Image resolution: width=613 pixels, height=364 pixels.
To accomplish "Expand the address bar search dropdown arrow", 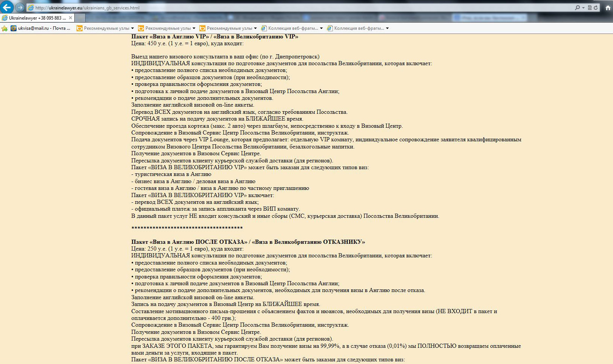I will click(x=583, y=8).
